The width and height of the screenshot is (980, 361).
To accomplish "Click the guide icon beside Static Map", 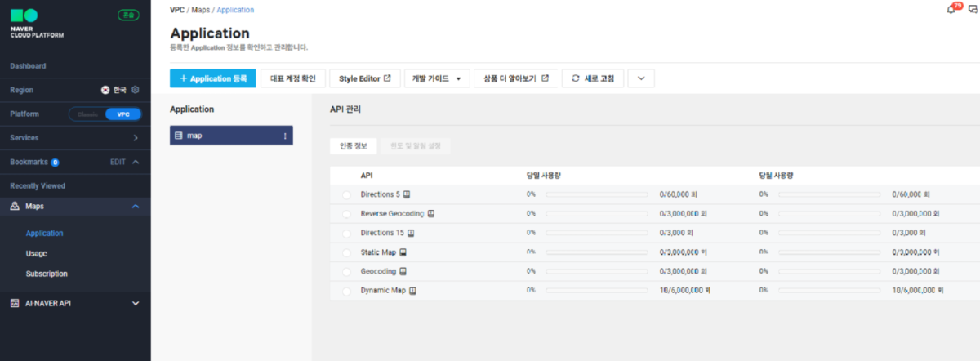I will [403, 252].
